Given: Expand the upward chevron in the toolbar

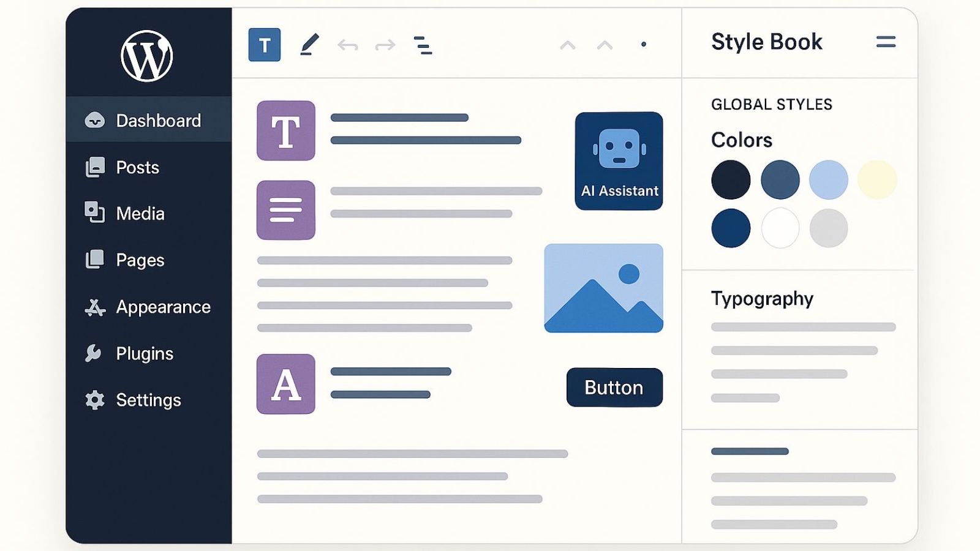Looking at the screenshot, I should coord(569,44).
